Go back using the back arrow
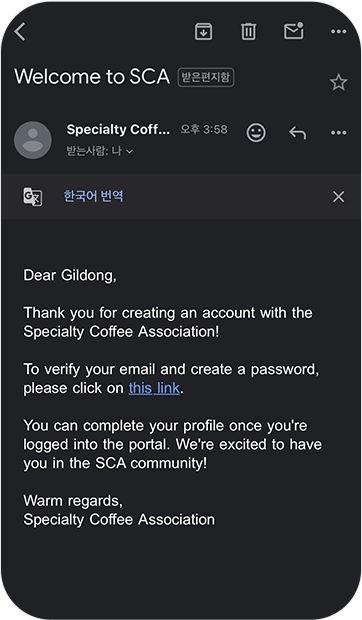This screenshot has height=620, width=362. [20, 32]
